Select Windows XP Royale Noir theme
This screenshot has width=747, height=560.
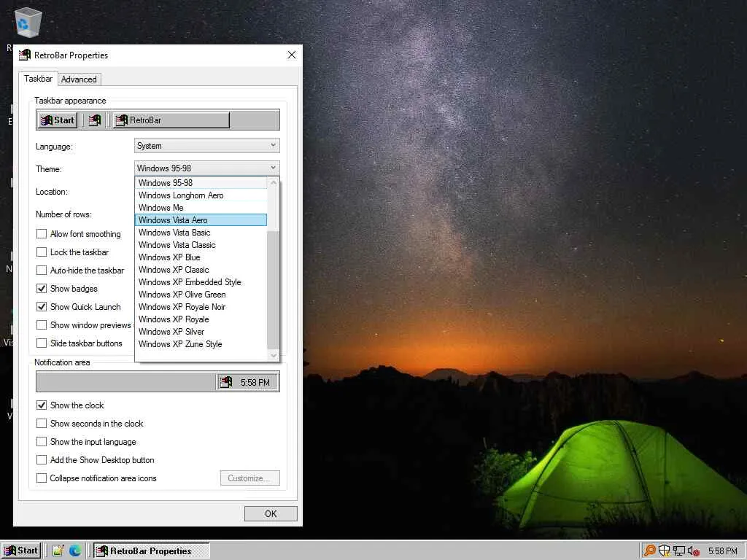(201, 307)
